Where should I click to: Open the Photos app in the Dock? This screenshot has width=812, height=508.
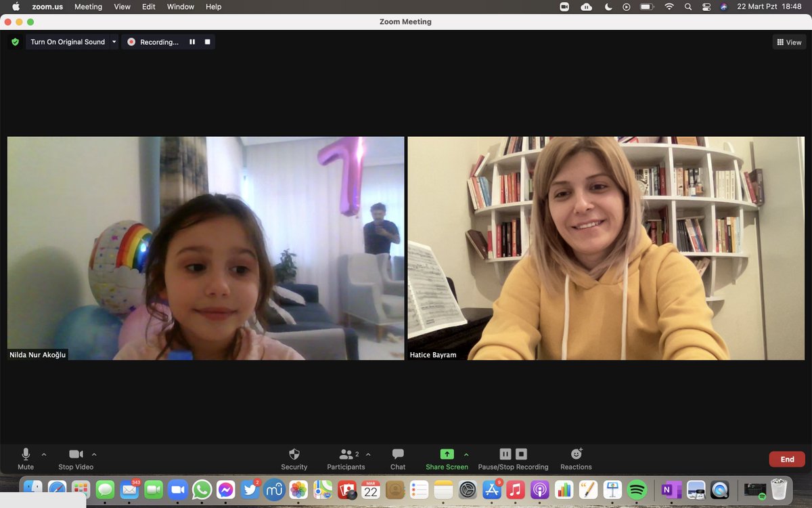pyautogui.click(x=298, y=489)
